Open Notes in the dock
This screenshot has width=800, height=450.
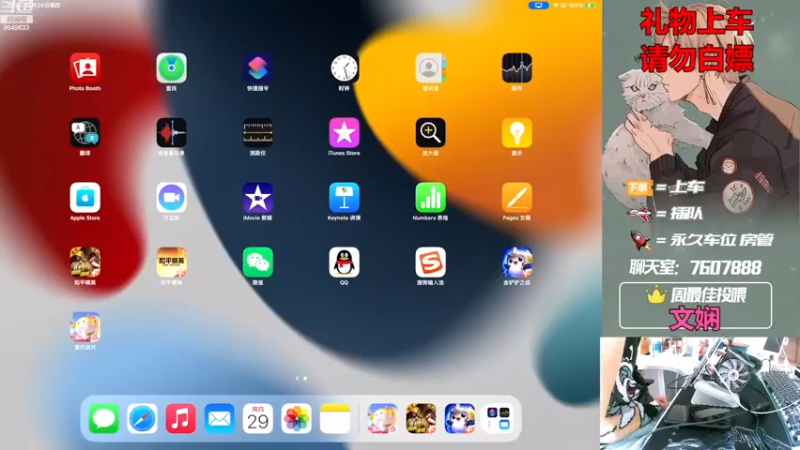335,418
